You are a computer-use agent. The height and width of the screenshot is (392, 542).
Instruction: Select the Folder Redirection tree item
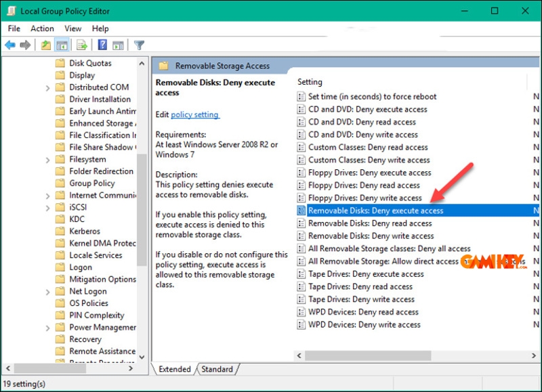(x=101, y=171)
